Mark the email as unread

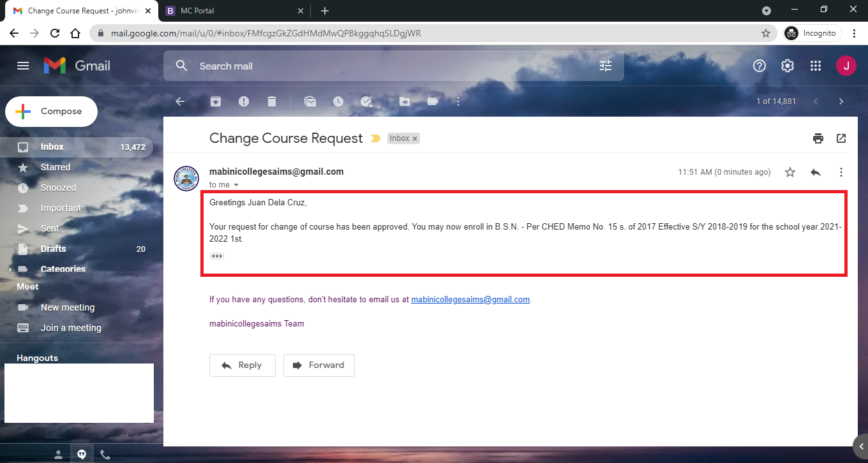coord(310,101)
